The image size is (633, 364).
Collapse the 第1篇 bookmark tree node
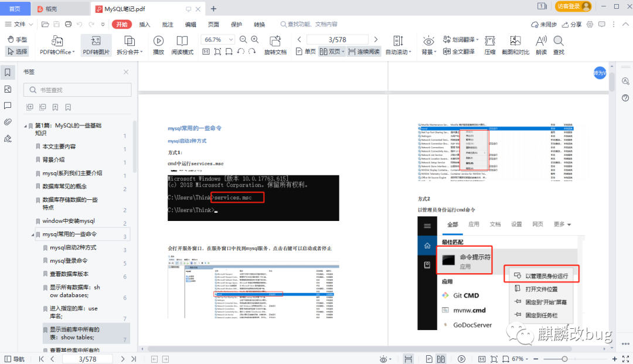[x=25, y=126]
